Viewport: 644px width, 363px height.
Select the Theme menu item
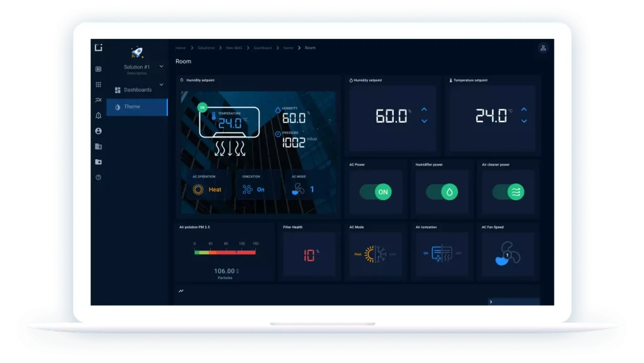coord(132,107)
